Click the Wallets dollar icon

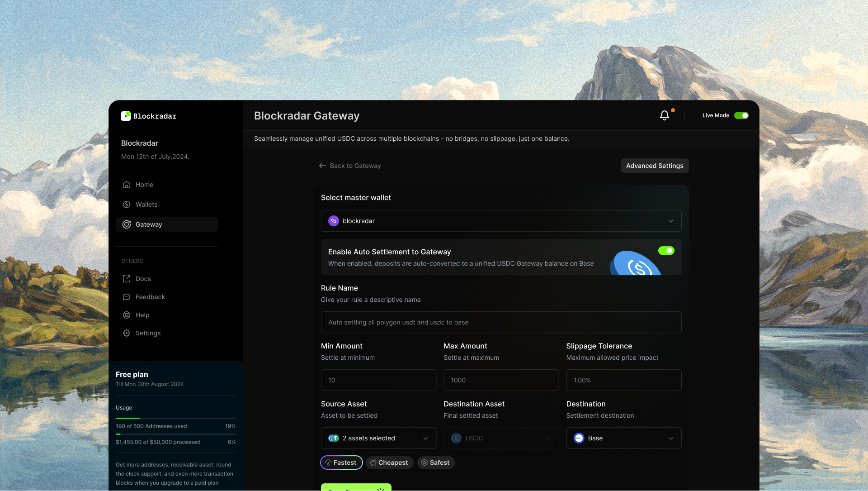pyautogui.click(x=127, y=205)
